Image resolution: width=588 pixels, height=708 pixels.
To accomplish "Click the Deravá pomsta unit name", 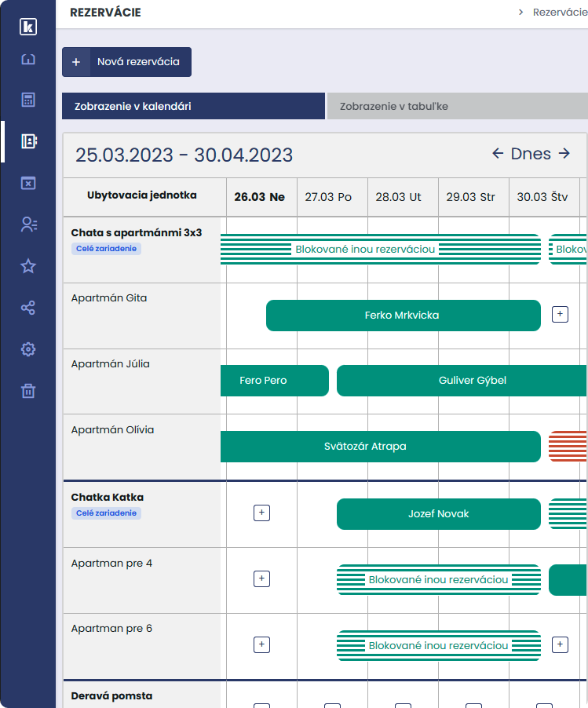I will pyautogui.click(x=111, y=695).
